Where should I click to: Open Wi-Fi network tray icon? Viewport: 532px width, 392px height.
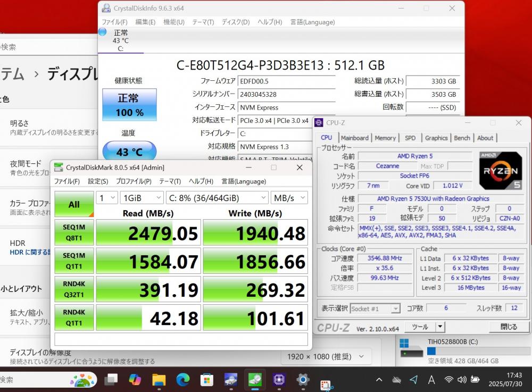pyautogui.click(x=449, y=379)
